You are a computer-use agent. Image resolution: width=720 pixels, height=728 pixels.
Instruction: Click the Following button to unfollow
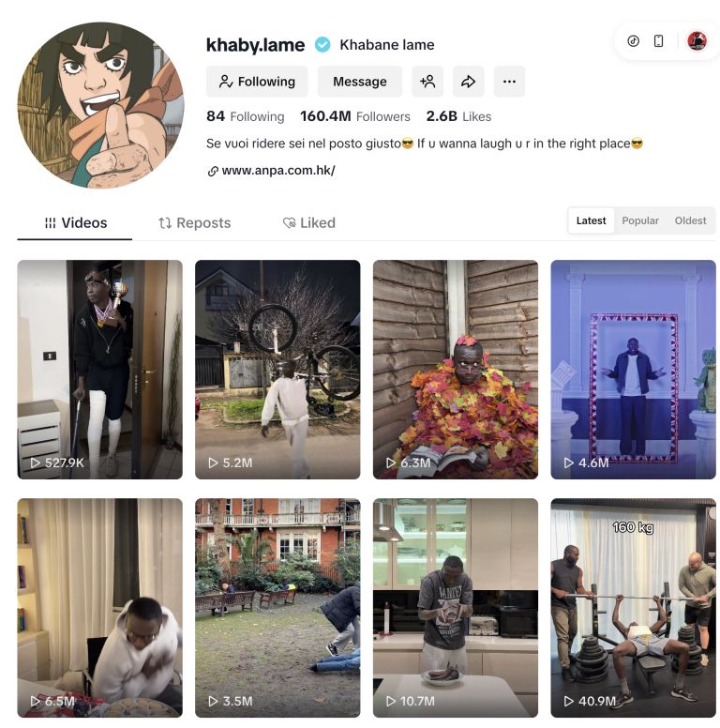point(257,82)
